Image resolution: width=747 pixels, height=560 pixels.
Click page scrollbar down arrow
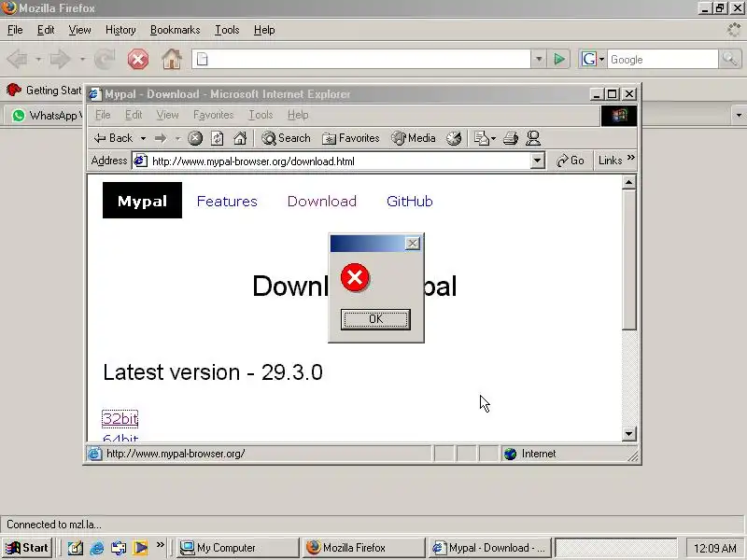coord(628,433)
